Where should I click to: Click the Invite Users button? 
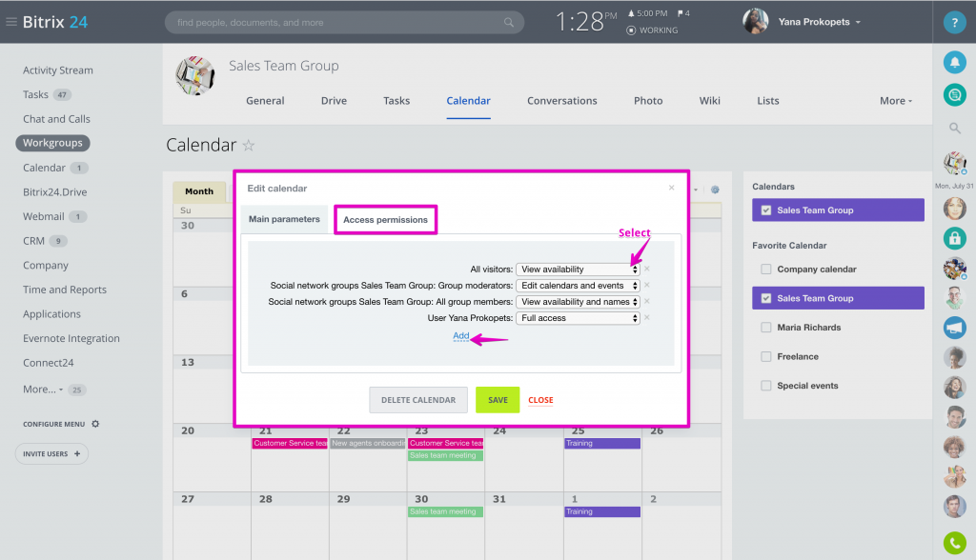click(51, 453)
